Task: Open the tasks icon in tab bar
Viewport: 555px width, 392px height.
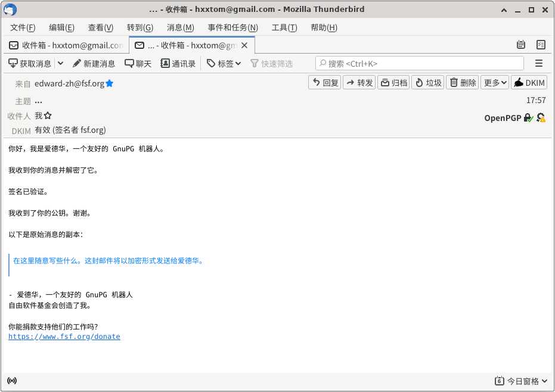Action: pos(541,45)
